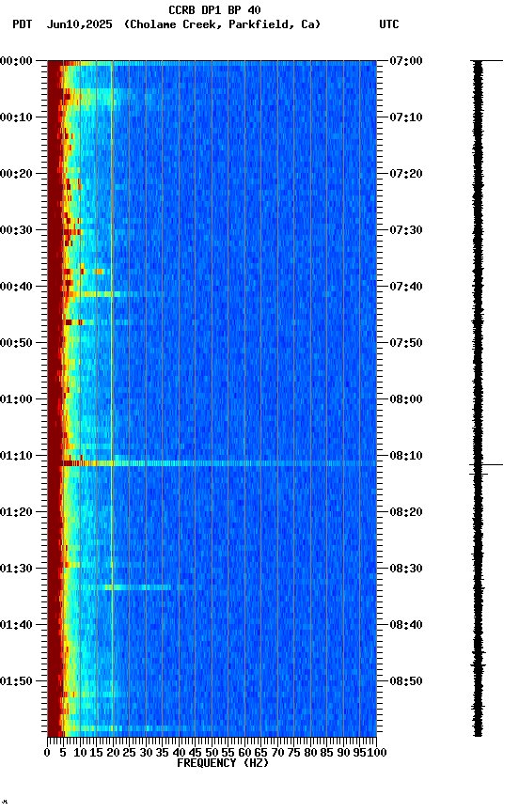Click the frequency axis value 40
The width and height of the screenshot is (519, 812).
[x=179, y=754]
